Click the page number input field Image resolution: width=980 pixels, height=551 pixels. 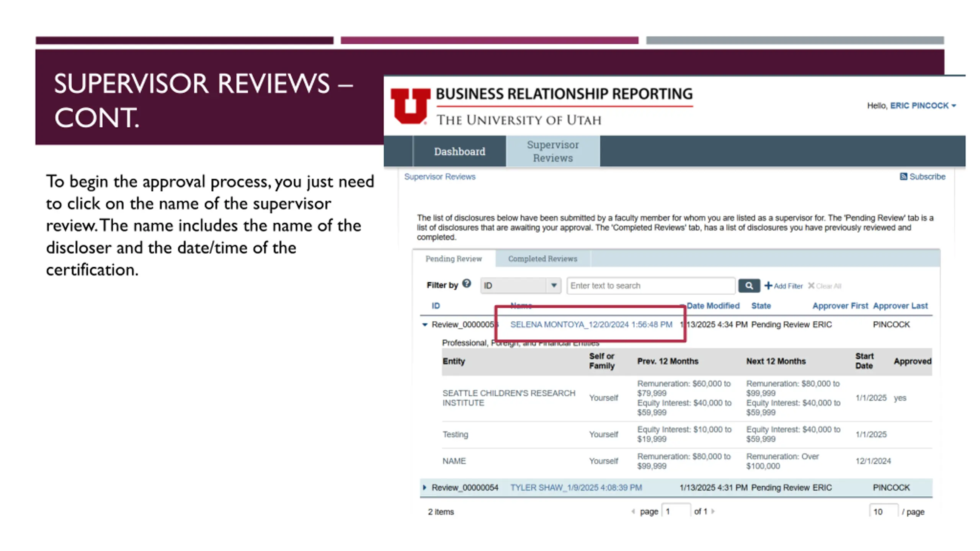click(676, 511)
